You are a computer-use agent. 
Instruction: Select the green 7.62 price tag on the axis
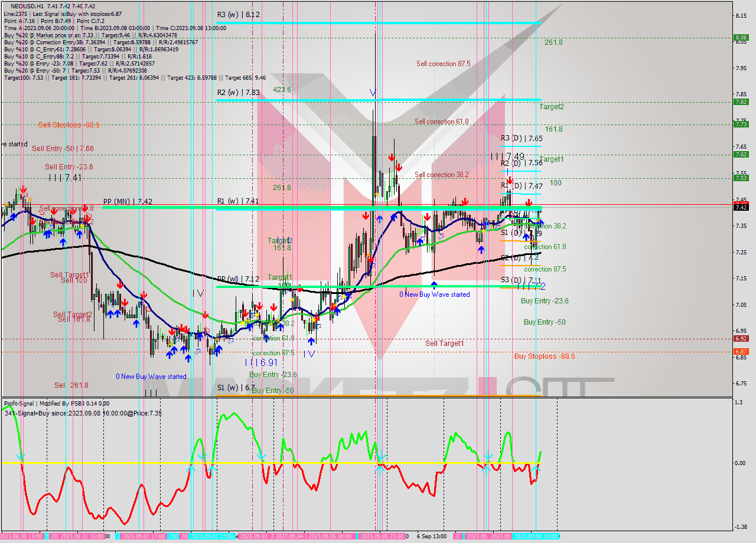click(x=741, y=154)
